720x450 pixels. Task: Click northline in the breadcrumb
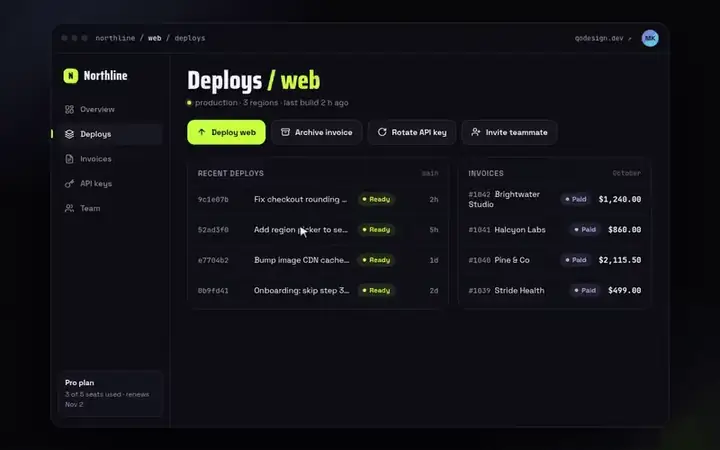pos(115,38)
